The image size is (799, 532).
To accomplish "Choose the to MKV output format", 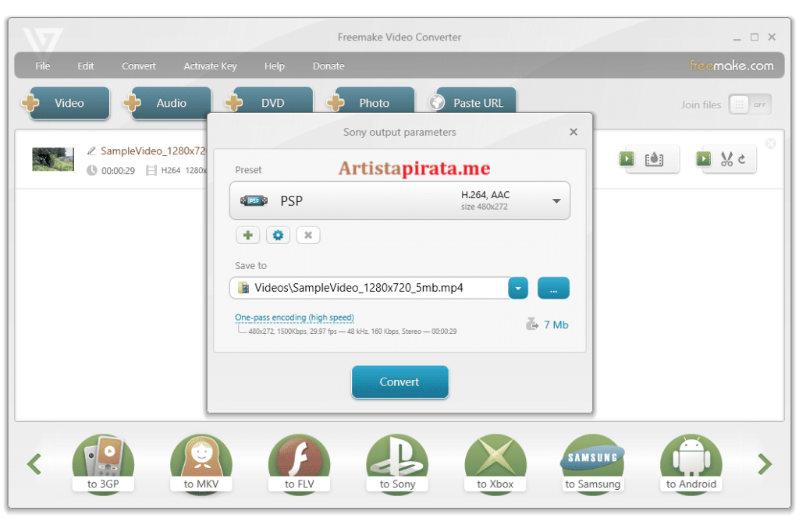I will pyautogui.click(x=201, y=463).
